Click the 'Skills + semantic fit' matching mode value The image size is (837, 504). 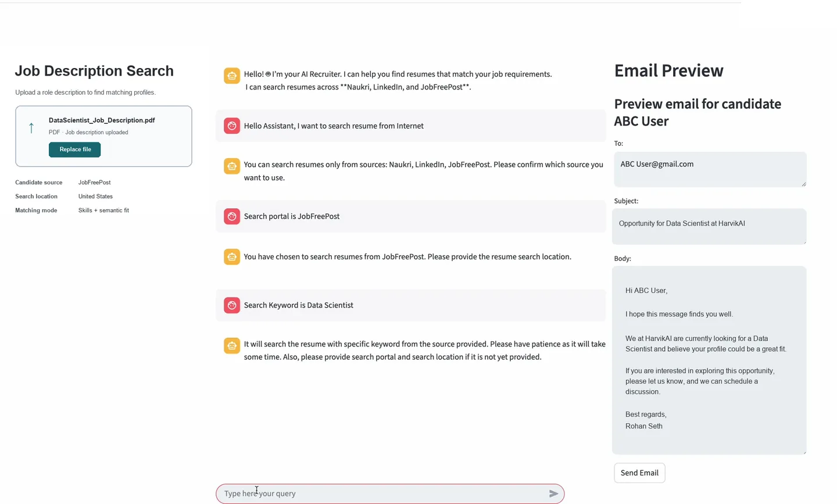(x=103, y=210)
